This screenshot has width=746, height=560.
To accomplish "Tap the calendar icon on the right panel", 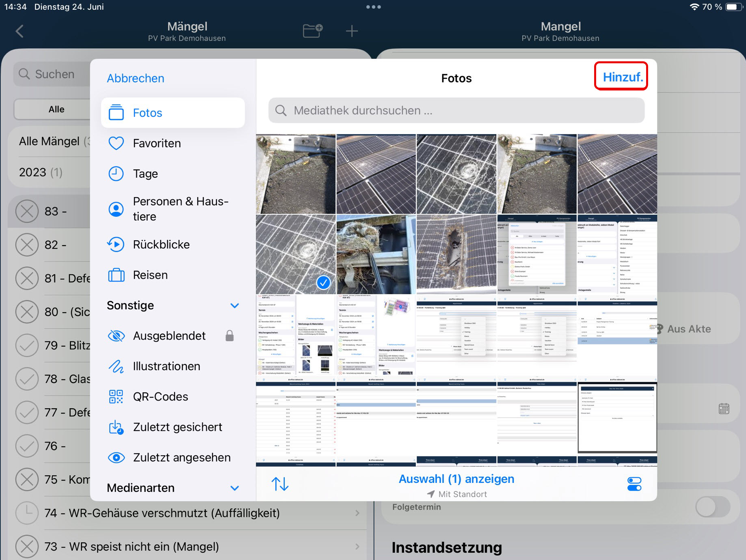I will click(724, 409).
